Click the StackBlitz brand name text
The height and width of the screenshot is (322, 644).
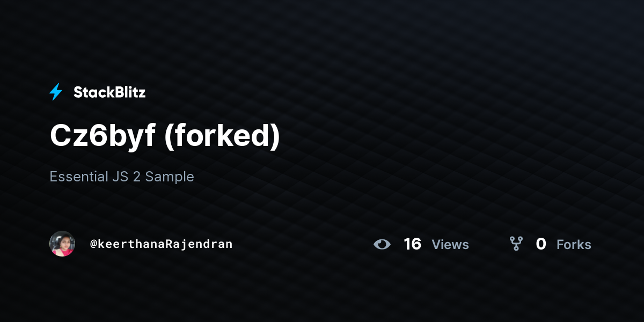pos(109,92)
